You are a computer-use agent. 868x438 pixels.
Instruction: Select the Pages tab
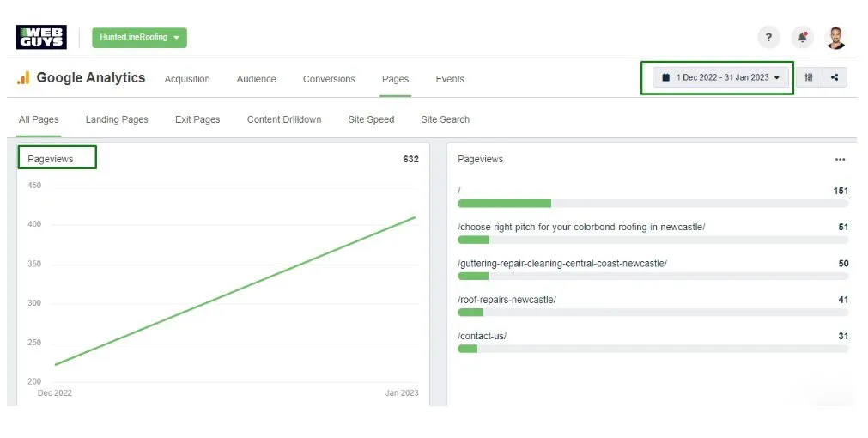(x=395, y=79)
